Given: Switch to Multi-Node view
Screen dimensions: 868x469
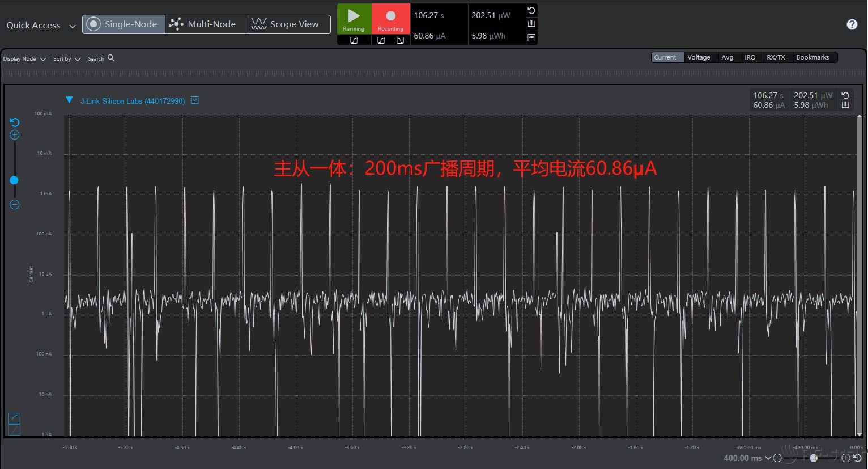Looking at the screenshot, I should (x=206, y=24).
